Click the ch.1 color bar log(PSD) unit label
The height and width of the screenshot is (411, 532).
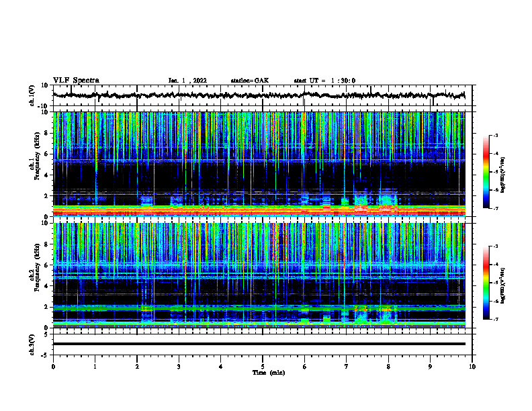pyautogui.click(x=503, y=175)
